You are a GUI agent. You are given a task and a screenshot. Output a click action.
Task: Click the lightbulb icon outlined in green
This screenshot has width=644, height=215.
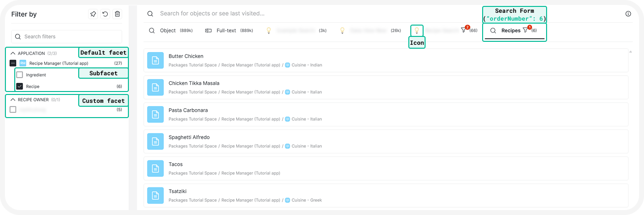416,31
